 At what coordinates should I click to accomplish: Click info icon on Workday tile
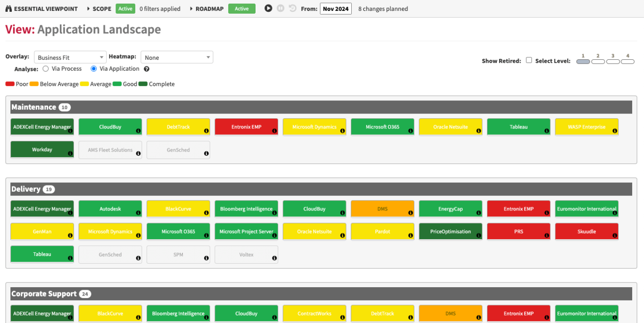(70, 153)
